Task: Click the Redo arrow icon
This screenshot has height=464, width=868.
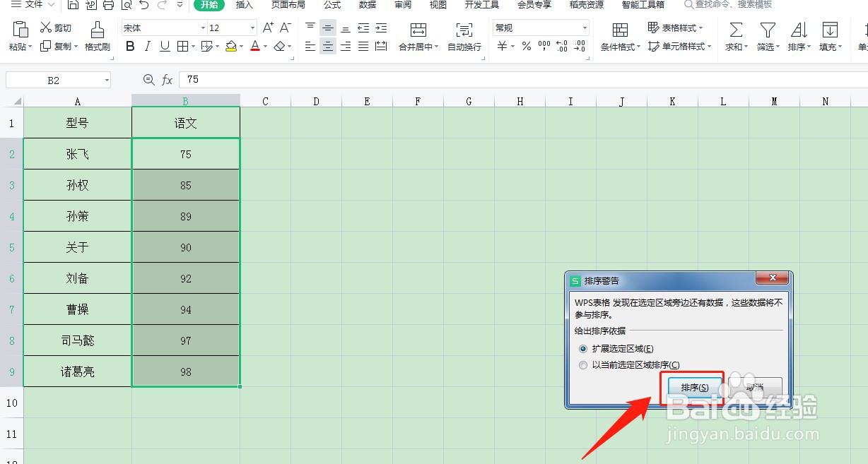Action: [x=161, y=5]
